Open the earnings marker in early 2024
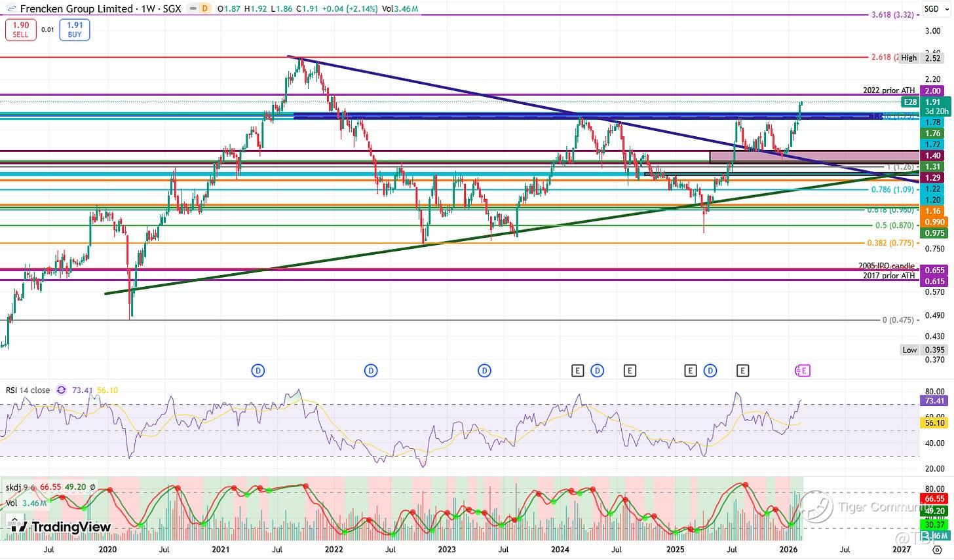This screenshot has width=954, height=560. coord(577,371)
